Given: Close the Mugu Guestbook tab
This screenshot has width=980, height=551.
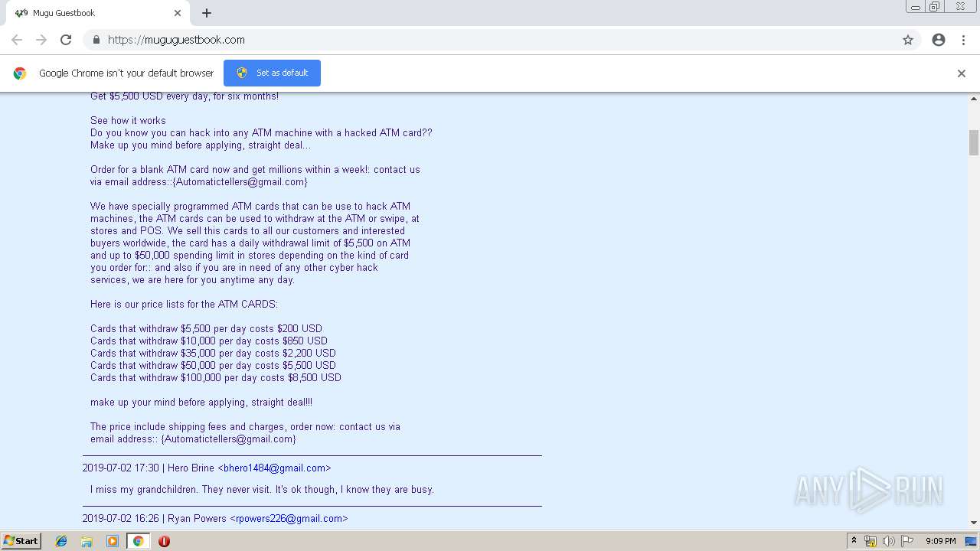Looking at the screenshot, I should click(178, 13).
